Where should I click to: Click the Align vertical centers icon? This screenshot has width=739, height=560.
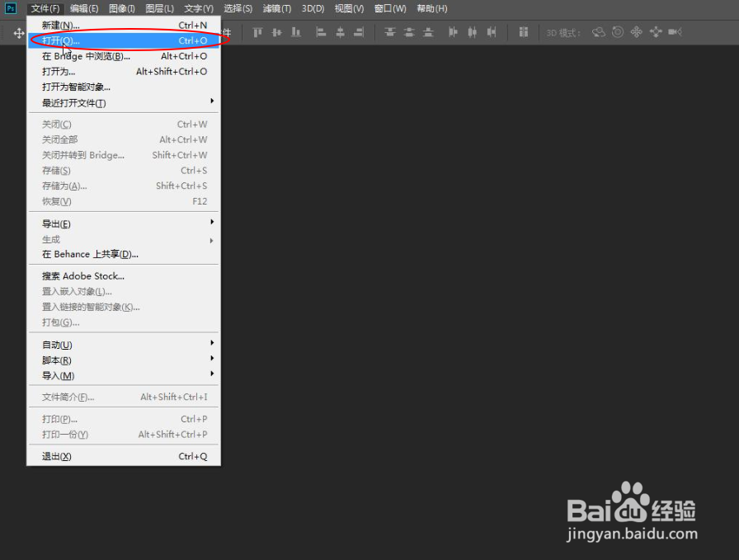tap(276, 32)
